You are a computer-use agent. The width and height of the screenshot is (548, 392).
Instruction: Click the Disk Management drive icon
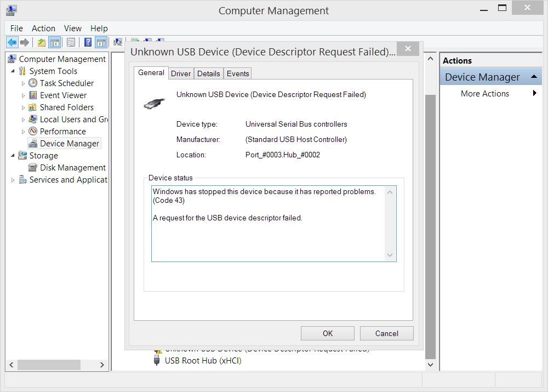point(33,168)
